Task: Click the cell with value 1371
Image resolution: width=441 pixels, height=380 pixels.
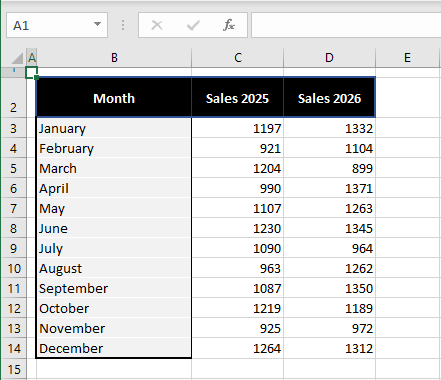Action: pyautogui.click(x=329, y=188)
